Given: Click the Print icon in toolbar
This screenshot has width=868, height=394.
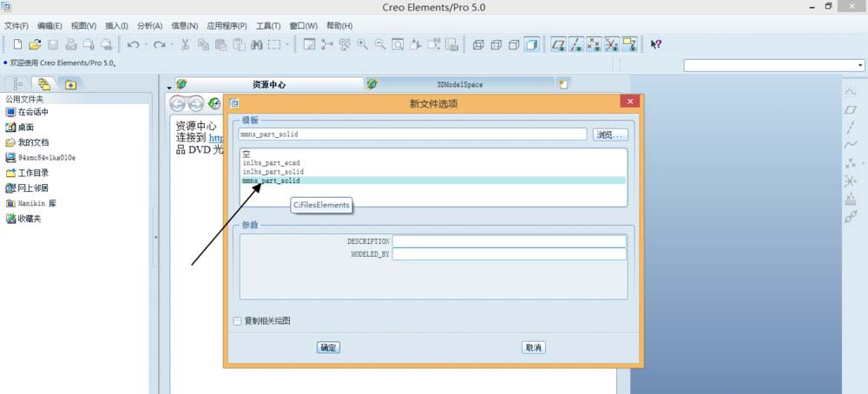Looking at the screenshot, I should [71, 45].
